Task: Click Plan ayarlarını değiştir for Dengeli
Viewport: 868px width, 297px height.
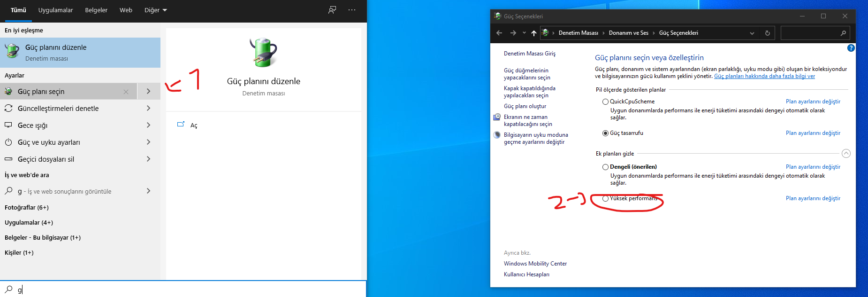Action: pos(813,167)
